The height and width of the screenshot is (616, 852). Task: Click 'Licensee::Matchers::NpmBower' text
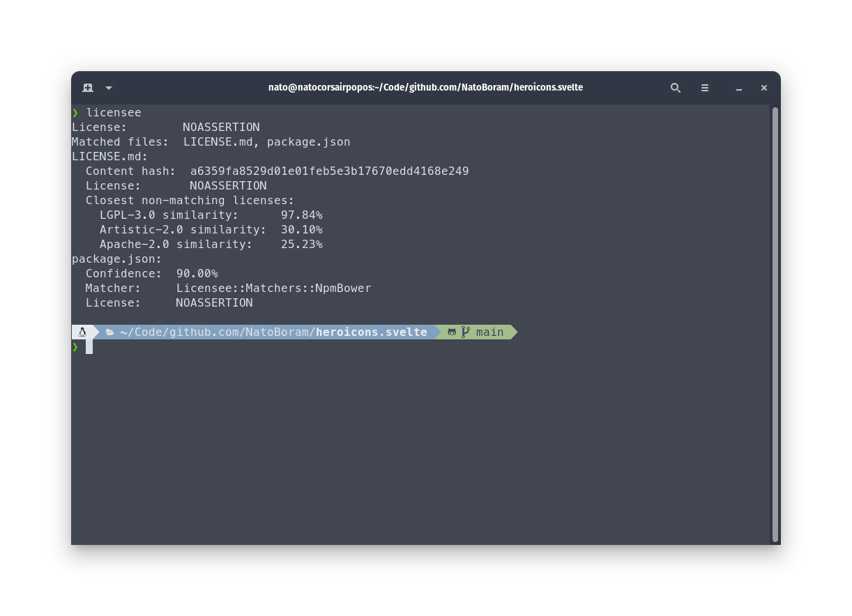point(274,288)
